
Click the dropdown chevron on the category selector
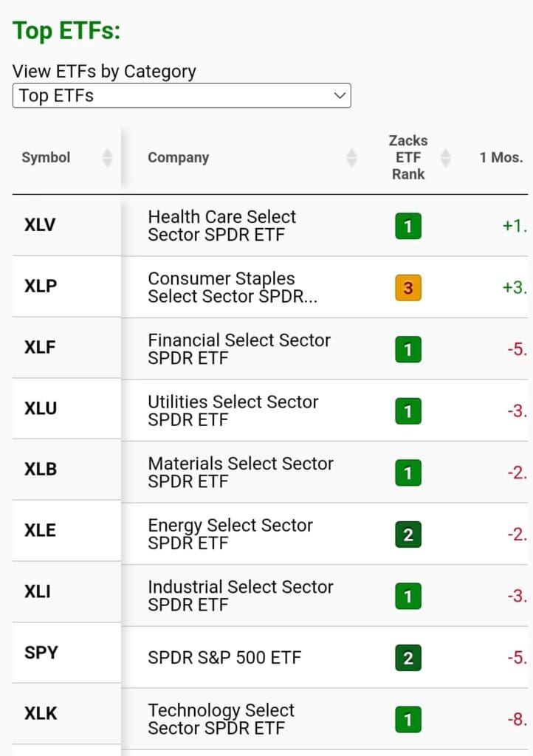tap(339, 95)
